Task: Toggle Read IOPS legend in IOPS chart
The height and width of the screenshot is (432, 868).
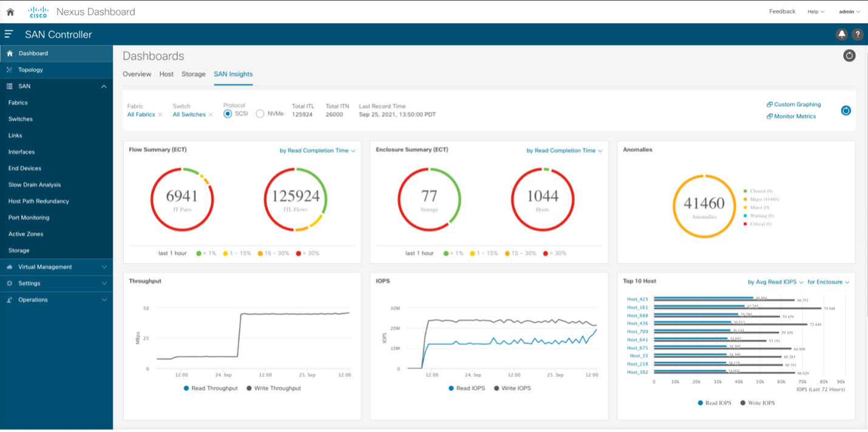Action: point(467,388)
